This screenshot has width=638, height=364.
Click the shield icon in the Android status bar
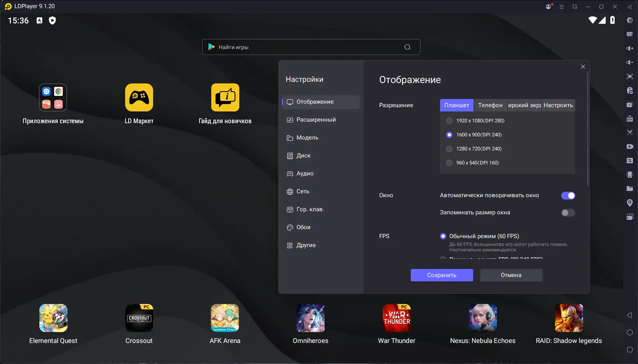tap(52, 20)
